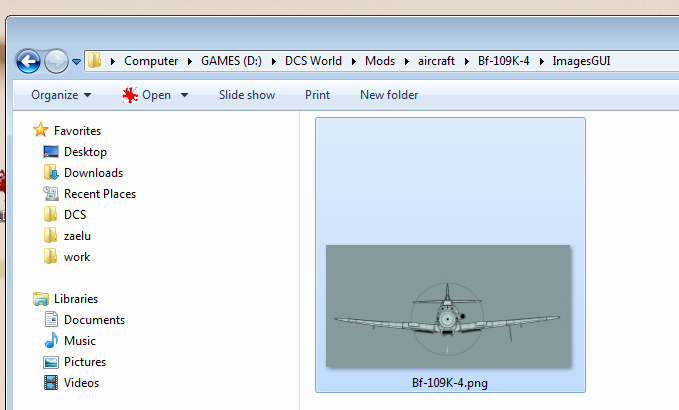Click the Downloads folder icon
Viewport: 679px width, 410px height.
(x=51, y=172)
